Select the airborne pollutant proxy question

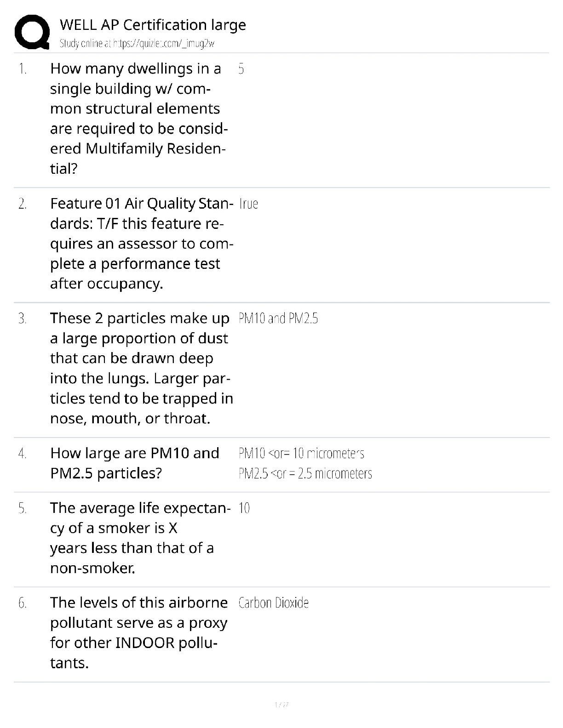point(138,632)
